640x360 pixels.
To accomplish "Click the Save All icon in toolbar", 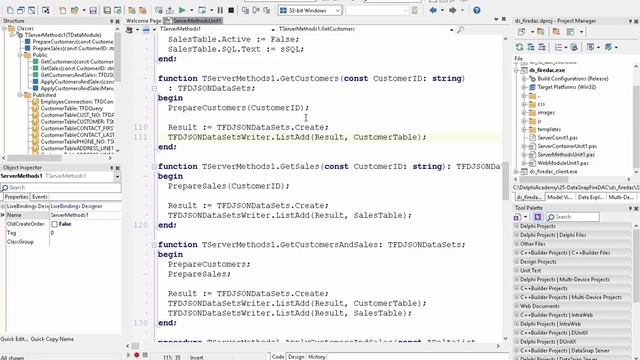I will [x=107, y=10].
